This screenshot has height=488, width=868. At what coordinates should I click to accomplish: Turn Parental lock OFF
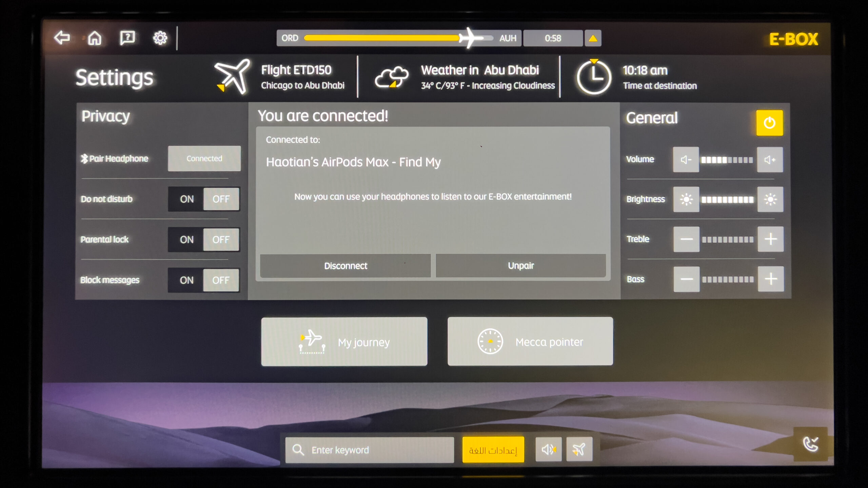coord(221,240)
